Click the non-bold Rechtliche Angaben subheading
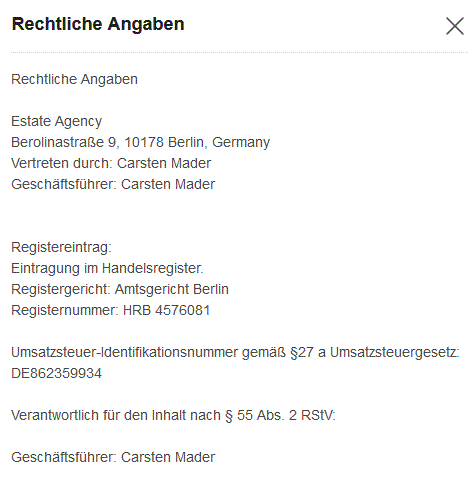Image resolution: width=474 pixels, height=477 pixels. pyautogui.click(x=74, y=79)
